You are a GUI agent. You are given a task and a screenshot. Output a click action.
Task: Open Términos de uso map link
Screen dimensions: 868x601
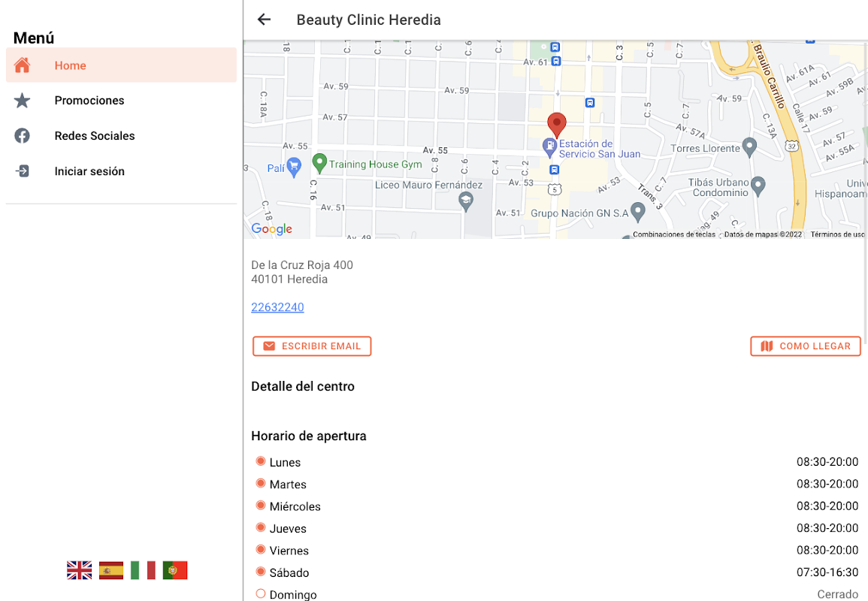coord(837,234)
